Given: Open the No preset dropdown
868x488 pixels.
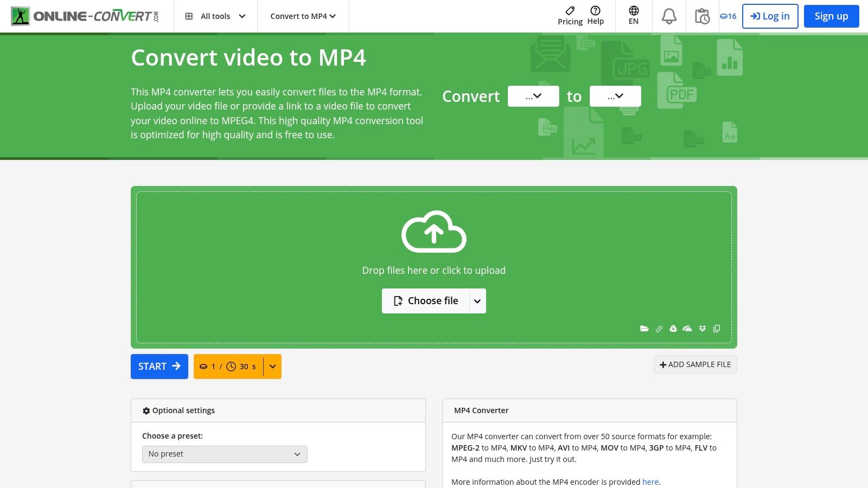Looking at the screenshot, I should (225, 454).
